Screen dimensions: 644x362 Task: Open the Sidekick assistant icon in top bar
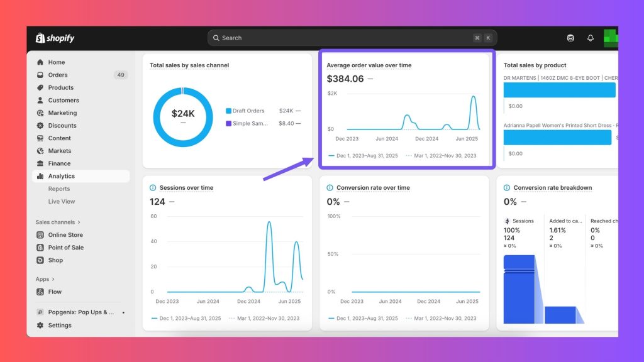click(570, 38)
